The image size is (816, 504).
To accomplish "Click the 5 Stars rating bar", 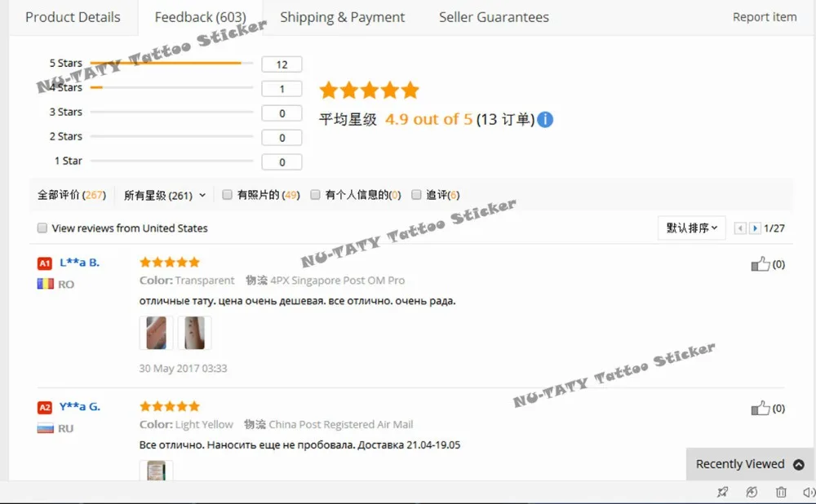I will [x=171, y=63].
